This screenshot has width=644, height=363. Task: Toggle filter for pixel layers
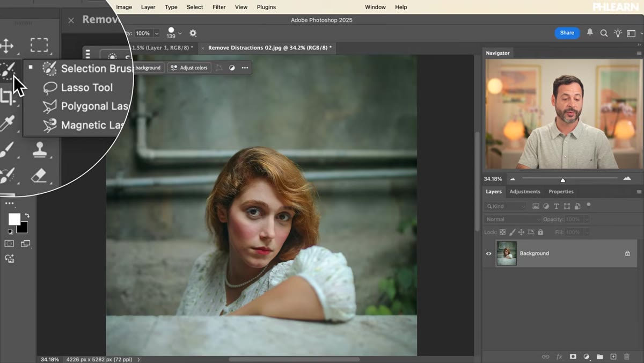point(536,206)
